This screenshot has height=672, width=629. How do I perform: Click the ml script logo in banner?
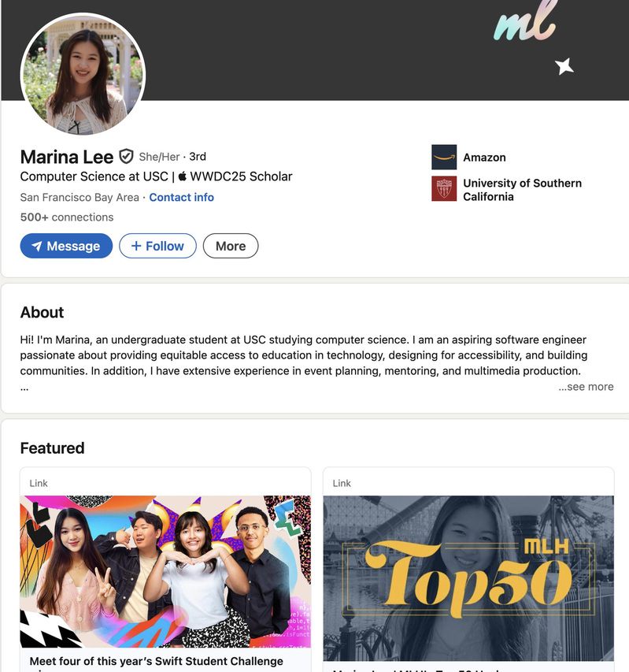pos(526,22)
